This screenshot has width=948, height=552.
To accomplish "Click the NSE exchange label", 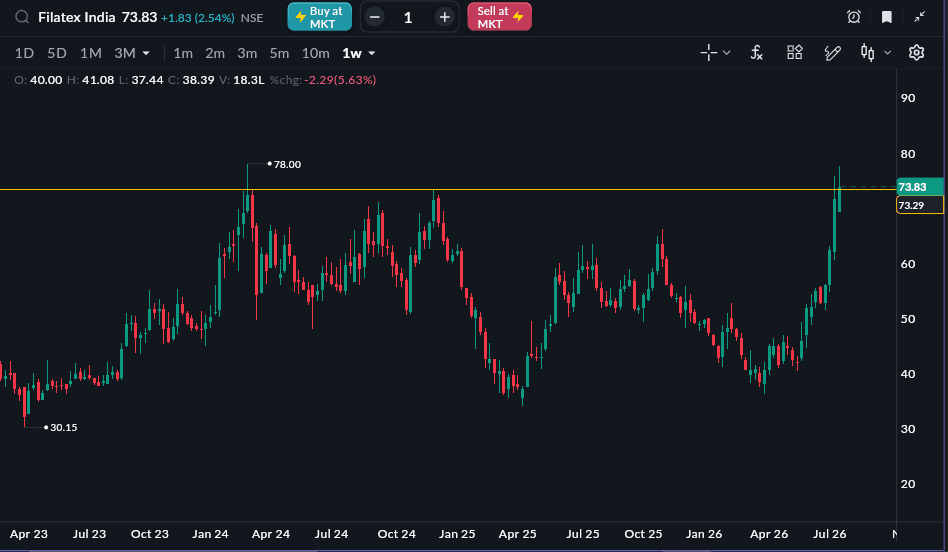I will coord(252,18).
